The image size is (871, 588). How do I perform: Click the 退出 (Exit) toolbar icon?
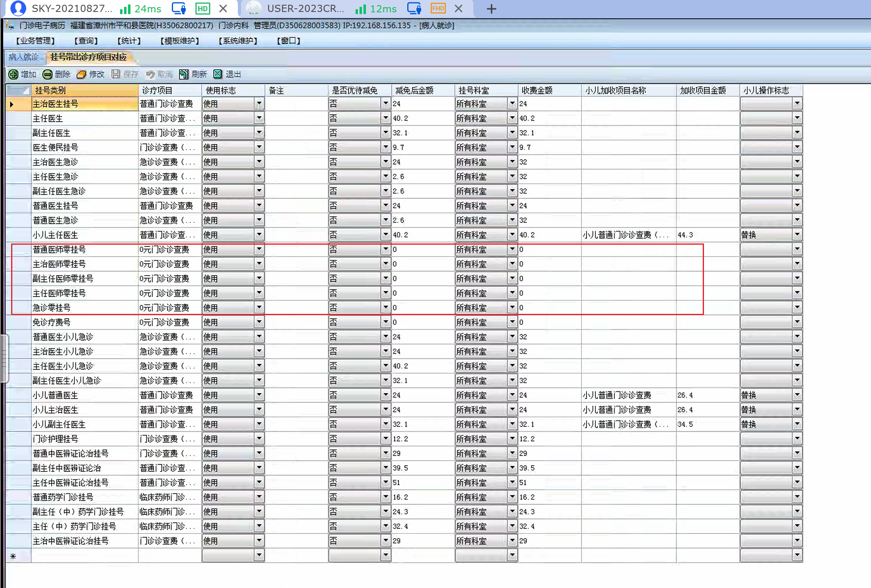click(x=218, y=74)
